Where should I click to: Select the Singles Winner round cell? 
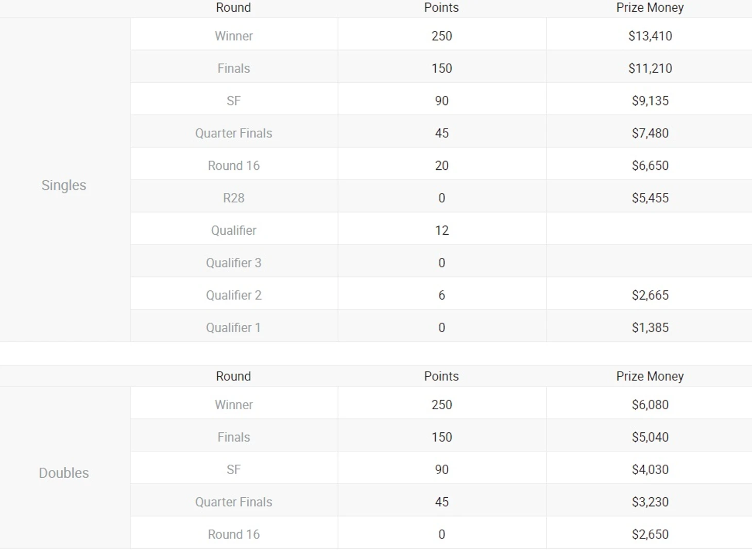tap(234, 36)
